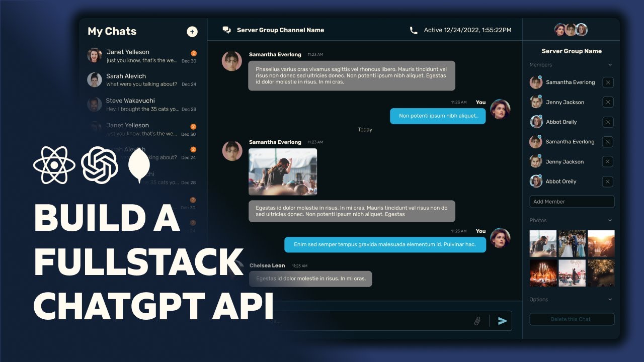
Task: Click the chat bubbles icon beside channel name
Action: click(226, 30)
